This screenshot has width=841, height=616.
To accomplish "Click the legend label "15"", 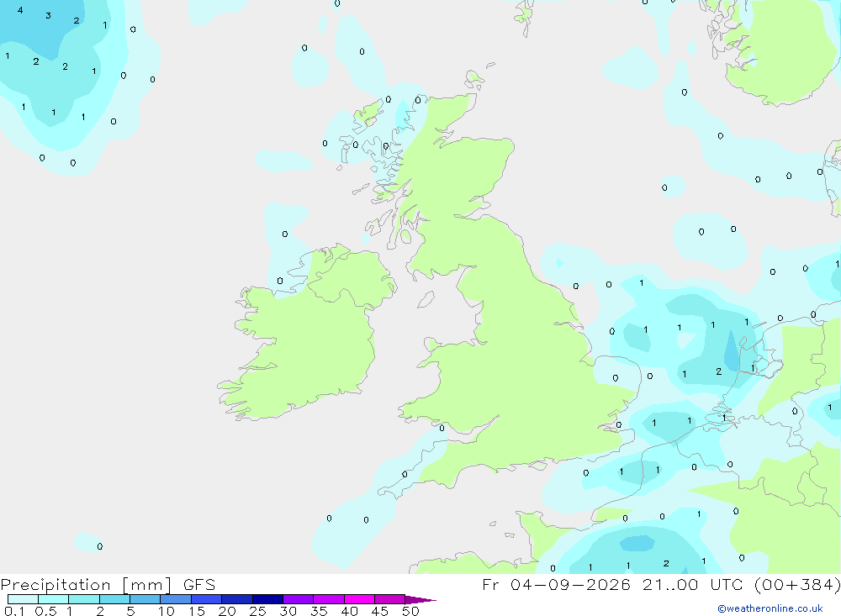I will [197, 611].
